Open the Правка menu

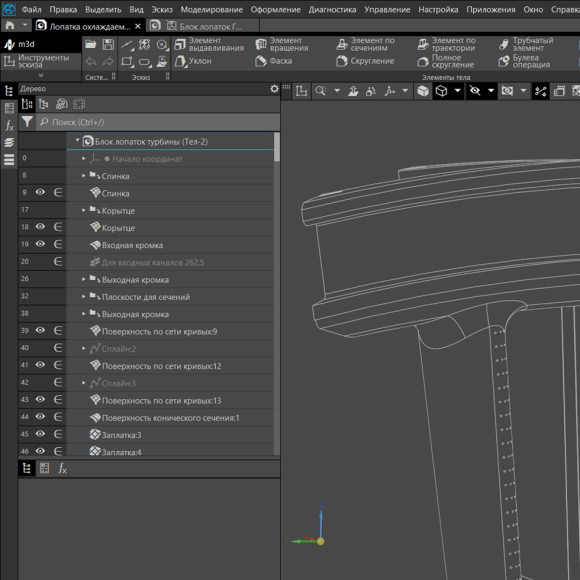(x=63, y=10)
